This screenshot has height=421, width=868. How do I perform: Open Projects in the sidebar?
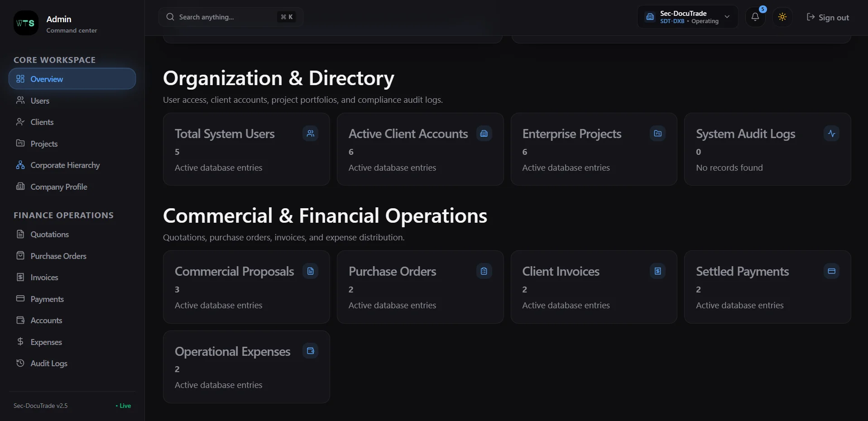click(x=72, y=144)
